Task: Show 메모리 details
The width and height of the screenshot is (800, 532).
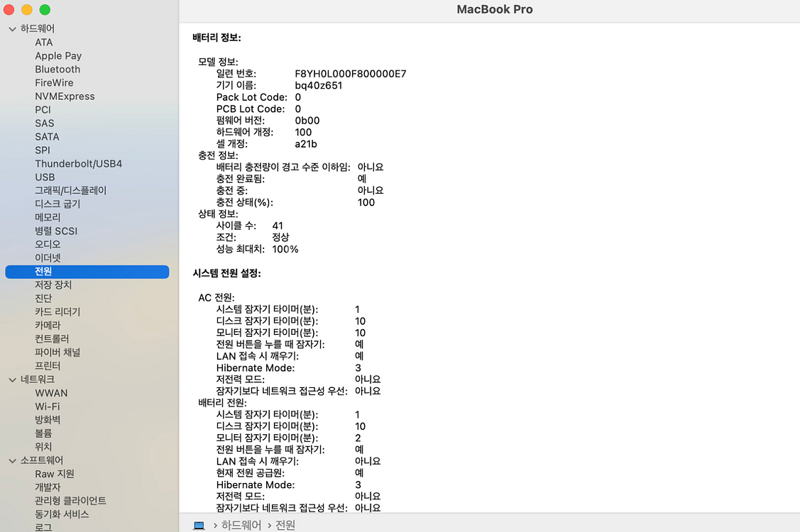Action: (48, 217)
